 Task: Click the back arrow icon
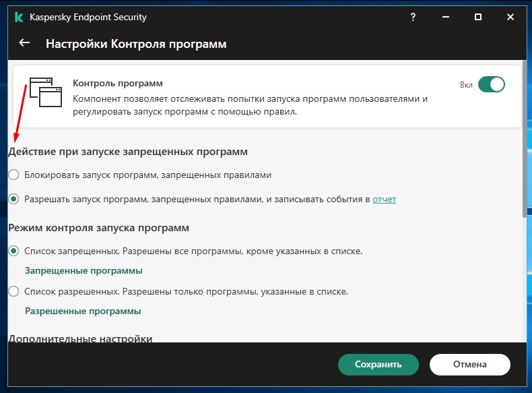[x=24, y=43]
